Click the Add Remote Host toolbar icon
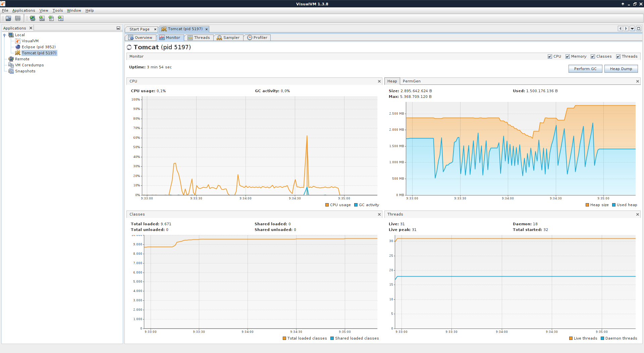 [x=33, y=18]
